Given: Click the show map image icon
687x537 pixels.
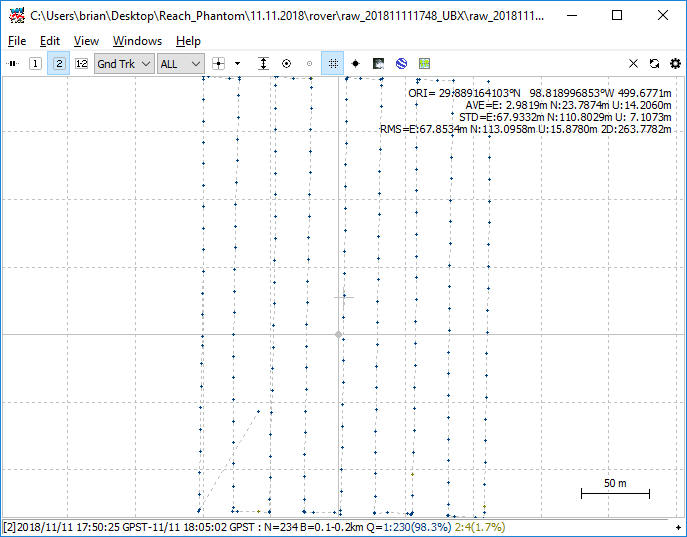Looking at the screenshot, I should tap(378, 63).
